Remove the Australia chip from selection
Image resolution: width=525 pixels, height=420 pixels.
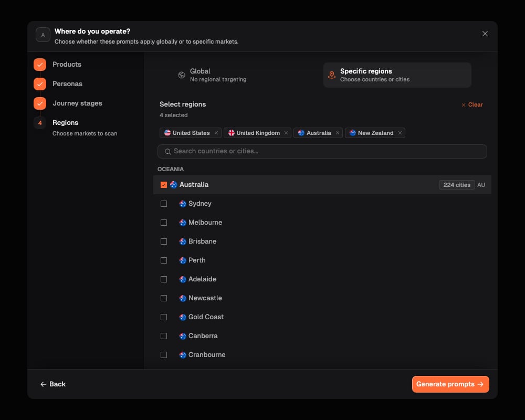pos(338,133)
